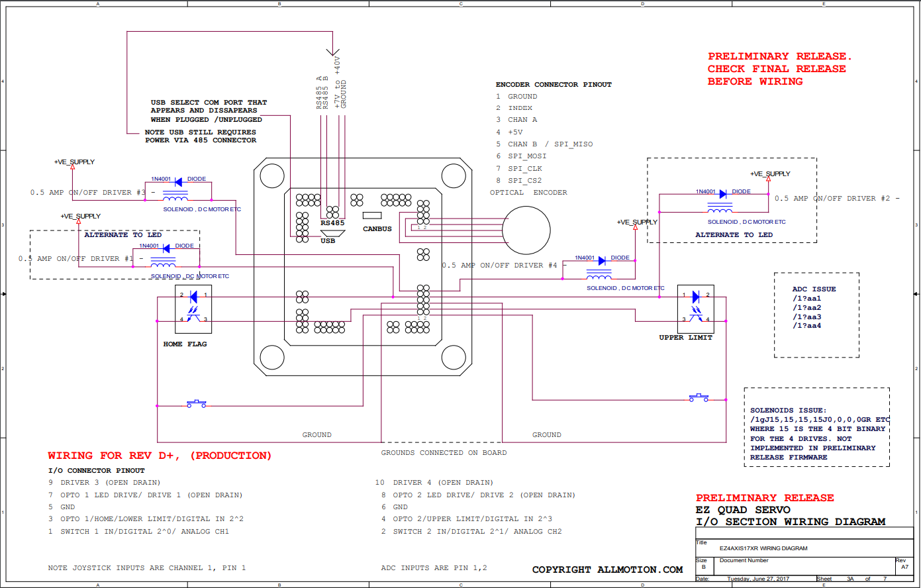Click the 'COPYRIGHT ALLMOTION.COM' text
Screen dimensions: 921x588
(x=607, y=569)
